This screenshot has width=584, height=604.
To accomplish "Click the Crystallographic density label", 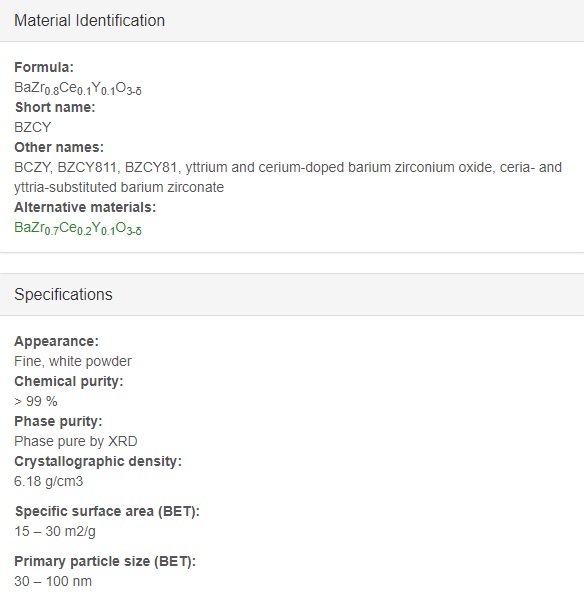I will pyautogui.click(x=98, y=461).
